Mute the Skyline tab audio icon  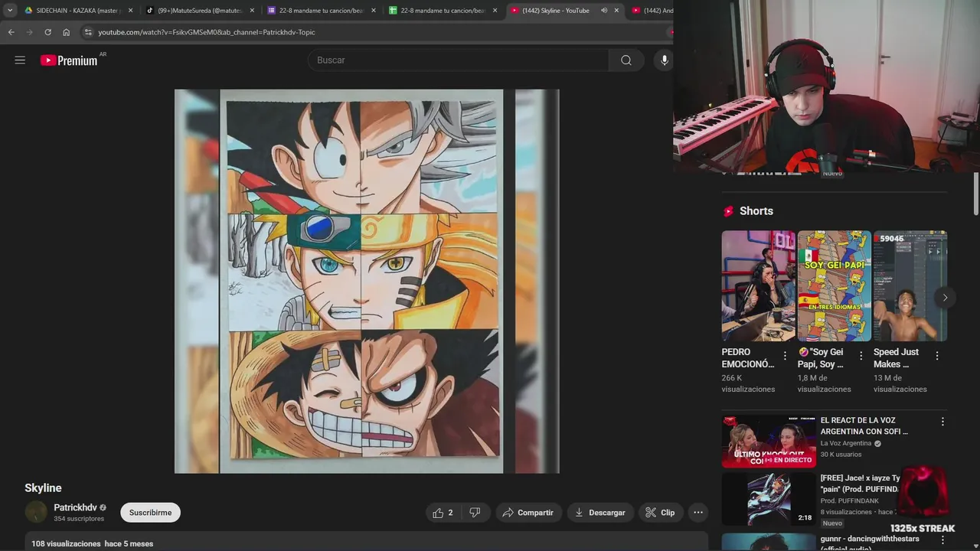603,11
